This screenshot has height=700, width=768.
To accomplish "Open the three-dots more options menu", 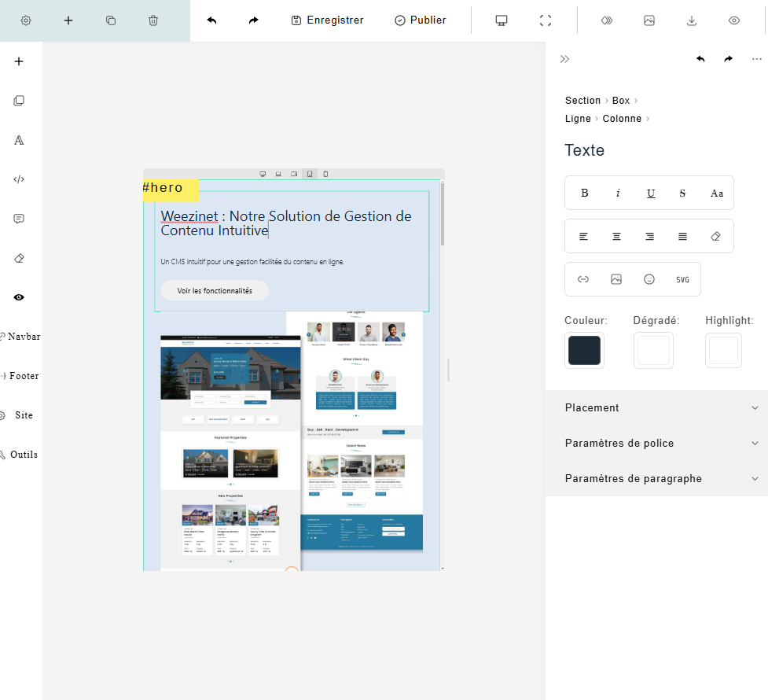I will pyautogui.click(x=757, y=59).
